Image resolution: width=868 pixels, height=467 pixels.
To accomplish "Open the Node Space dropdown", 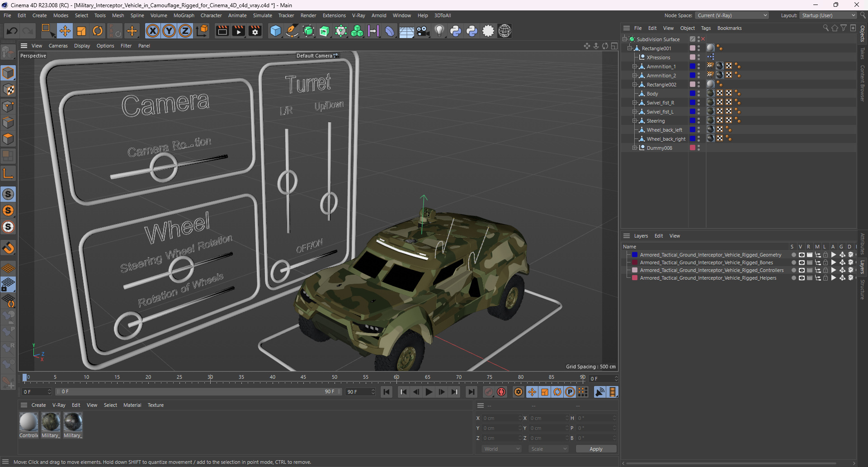I will (x=731, y=15).
